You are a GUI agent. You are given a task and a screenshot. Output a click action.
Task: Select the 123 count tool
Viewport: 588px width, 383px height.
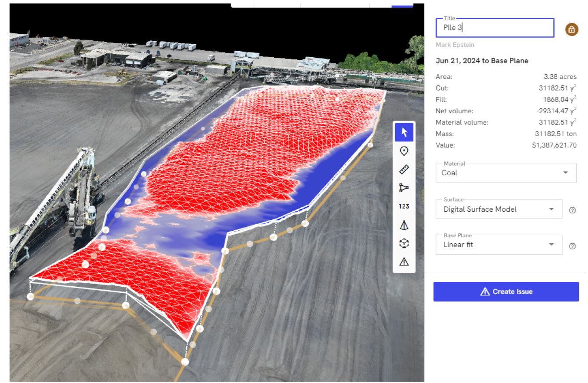pyautogui.click(x=404, y=206)
